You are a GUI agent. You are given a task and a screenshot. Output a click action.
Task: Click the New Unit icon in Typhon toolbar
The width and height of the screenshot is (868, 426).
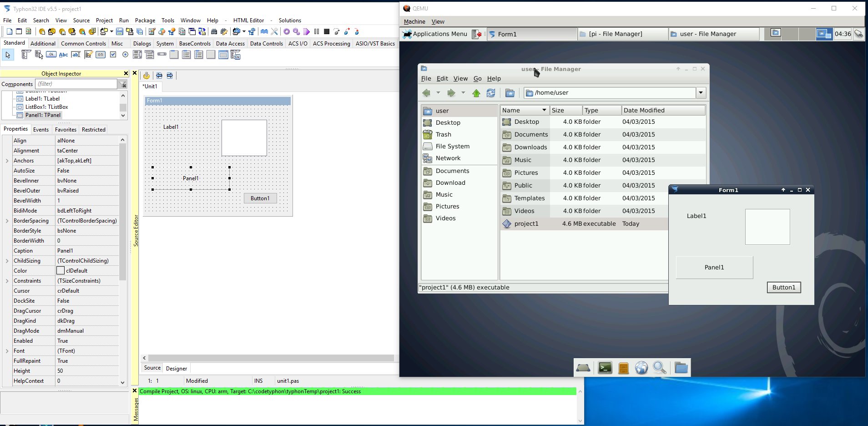10,31
